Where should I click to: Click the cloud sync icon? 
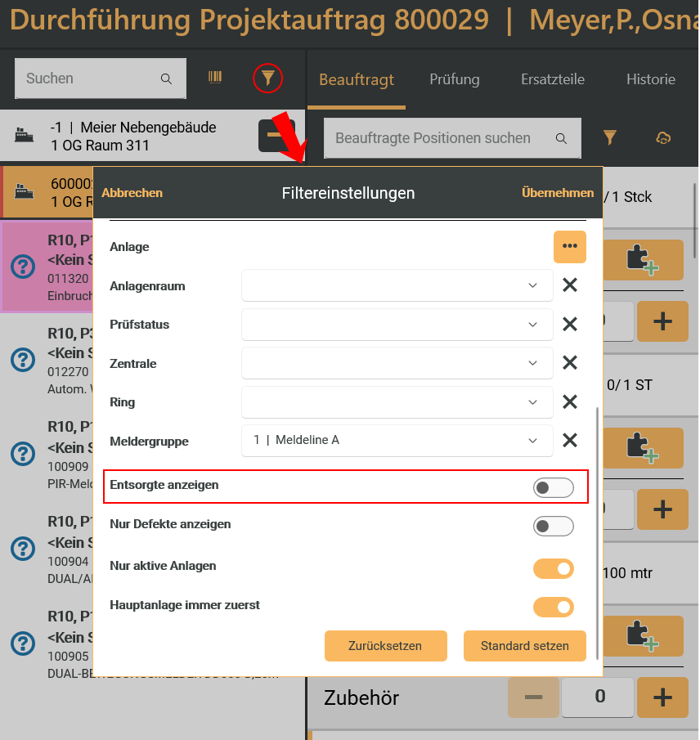(663, 138)
